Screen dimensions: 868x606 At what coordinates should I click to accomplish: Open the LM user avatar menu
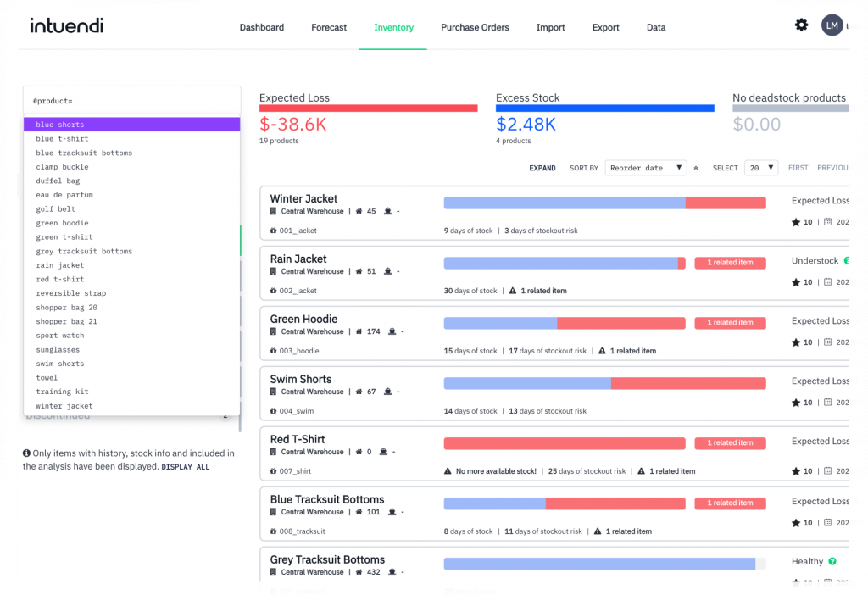tap(832, 25)
